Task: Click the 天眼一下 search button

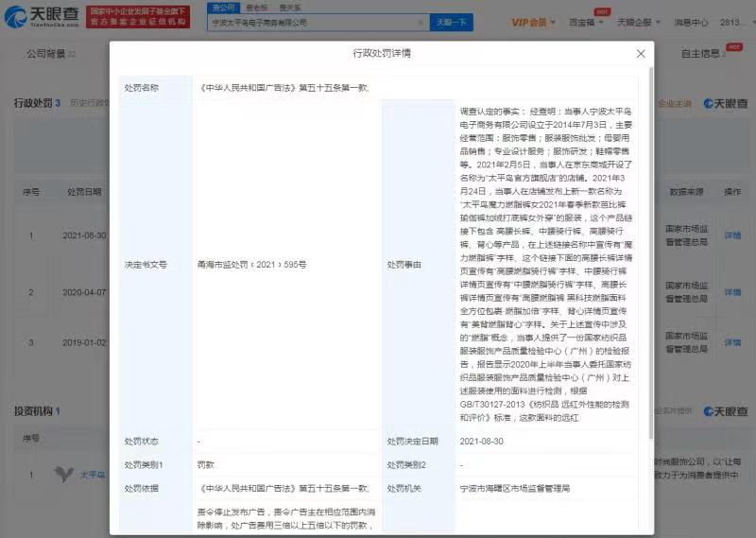Action: click(450, 22)
